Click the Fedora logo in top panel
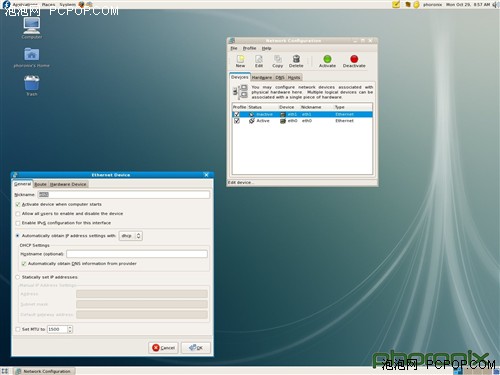 [7, 4]
